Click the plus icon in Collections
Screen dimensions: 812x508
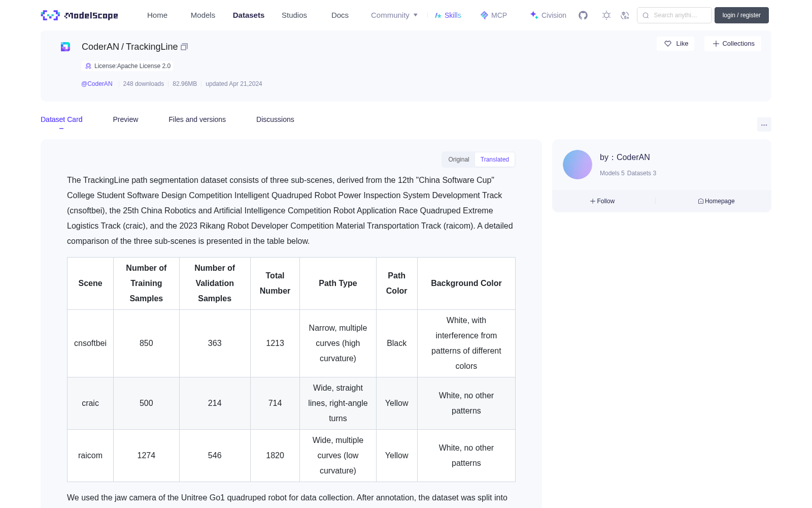point(716,44)
